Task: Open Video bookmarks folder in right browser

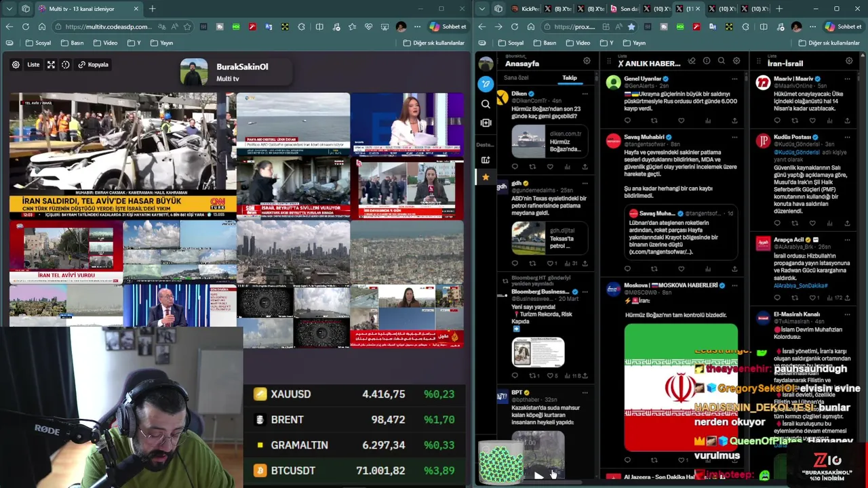Action: tap(578, 43)
